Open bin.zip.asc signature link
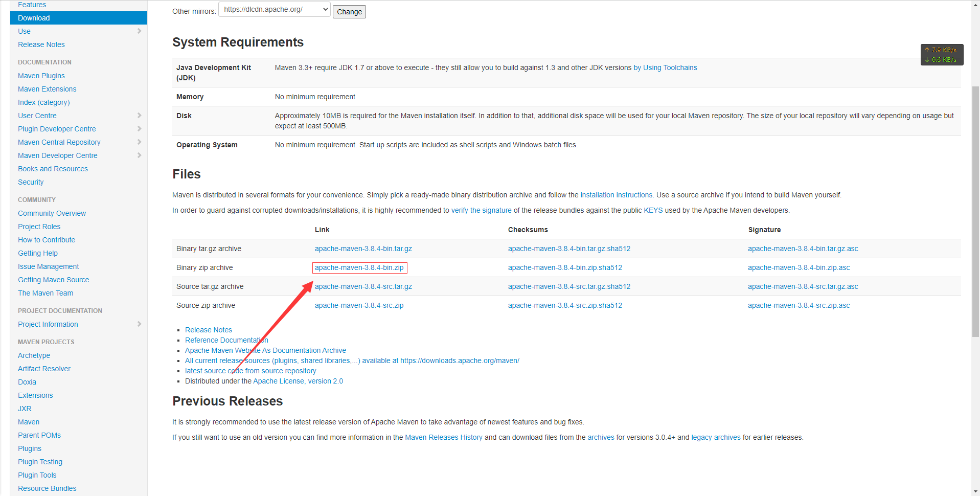This screenshot has width=980, height=496. click(799, 267)
